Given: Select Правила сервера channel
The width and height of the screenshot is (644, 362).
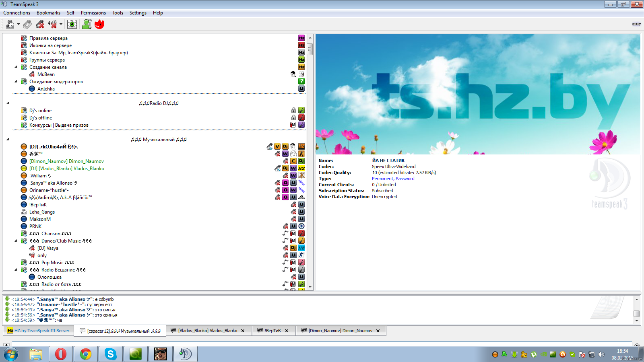Looking at the screenshot, I should tap(48, 38).
